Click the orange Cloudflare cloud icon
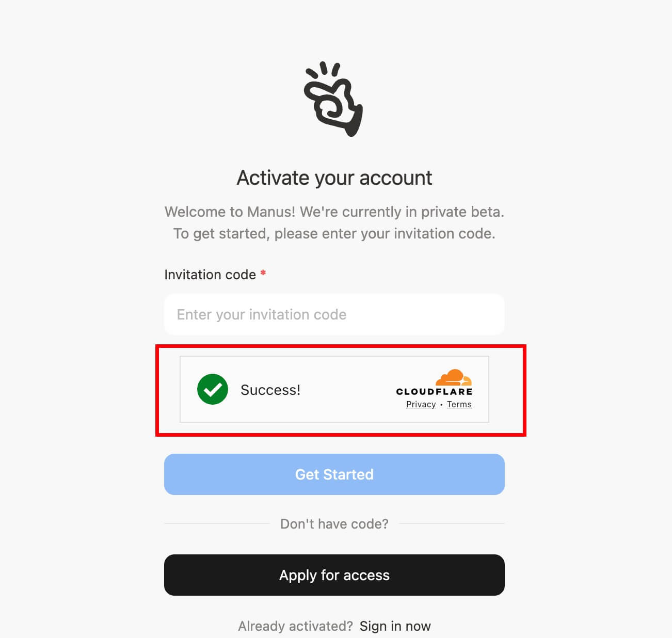Viewport: 672px width, 638px height. [454, 378]
